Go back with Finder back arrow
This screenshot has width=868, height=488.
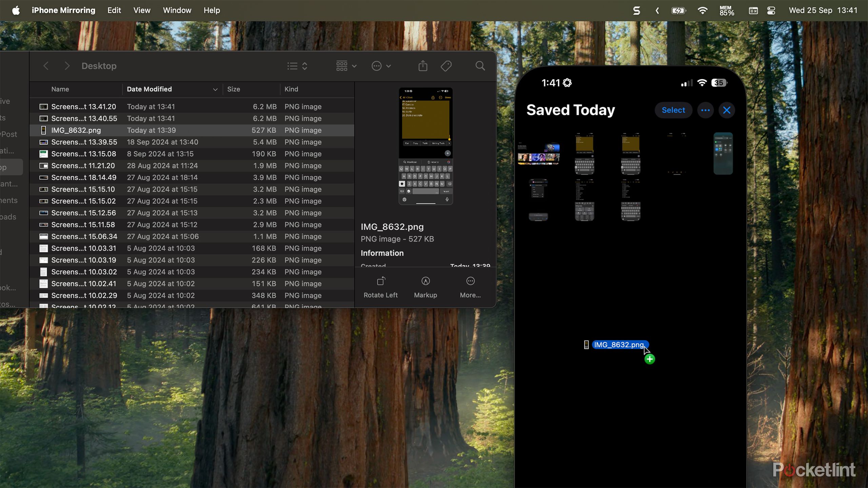(46, 66)
